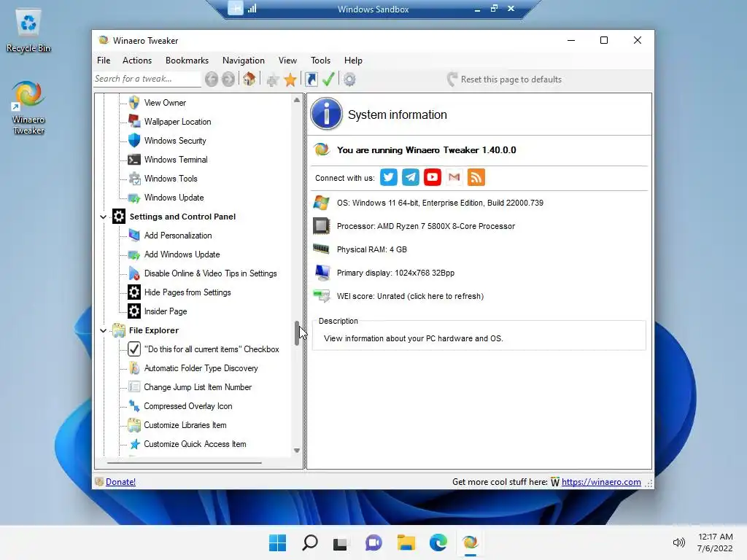Select Disable Online & Video Tips in Settings

click(210, 274)
